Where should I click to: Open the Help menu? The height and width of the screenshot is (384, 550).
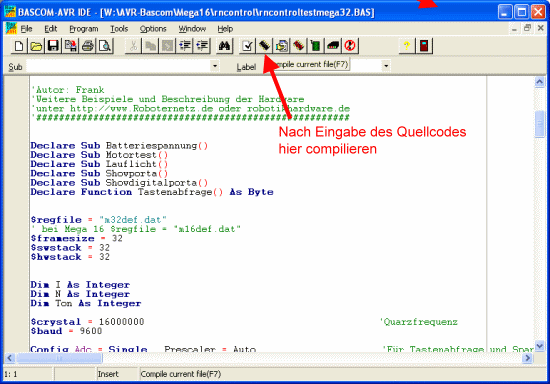[225, 29]
